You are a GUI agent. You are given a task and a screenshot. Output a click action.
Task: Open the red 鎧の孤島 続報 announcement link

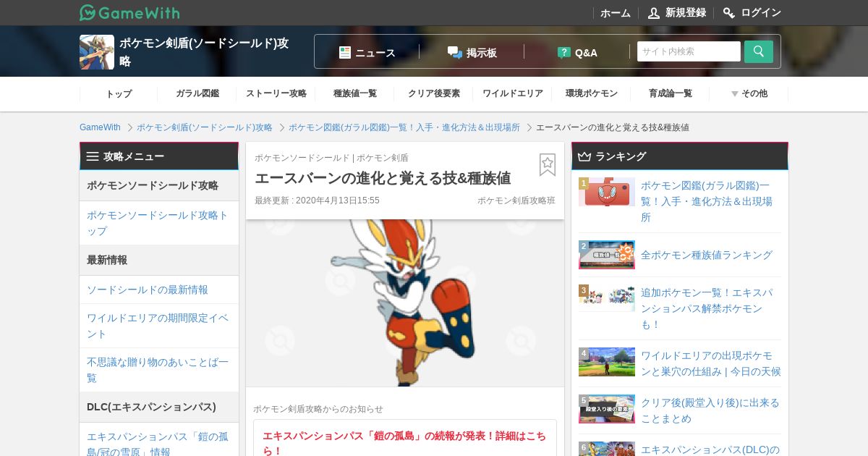pyautogui.click(x=404, y=443)
